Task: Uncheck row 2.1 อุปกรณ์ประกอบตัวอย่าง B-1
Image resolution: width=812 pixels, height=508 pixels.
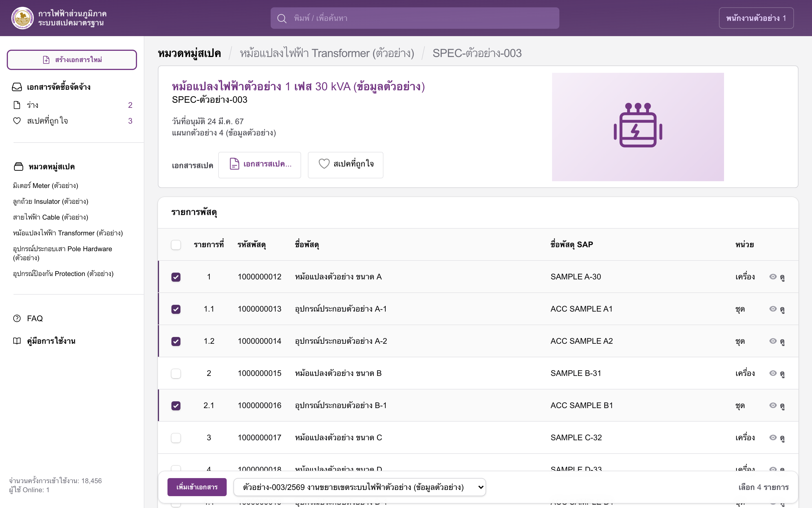Action: (x=176, y=406)
